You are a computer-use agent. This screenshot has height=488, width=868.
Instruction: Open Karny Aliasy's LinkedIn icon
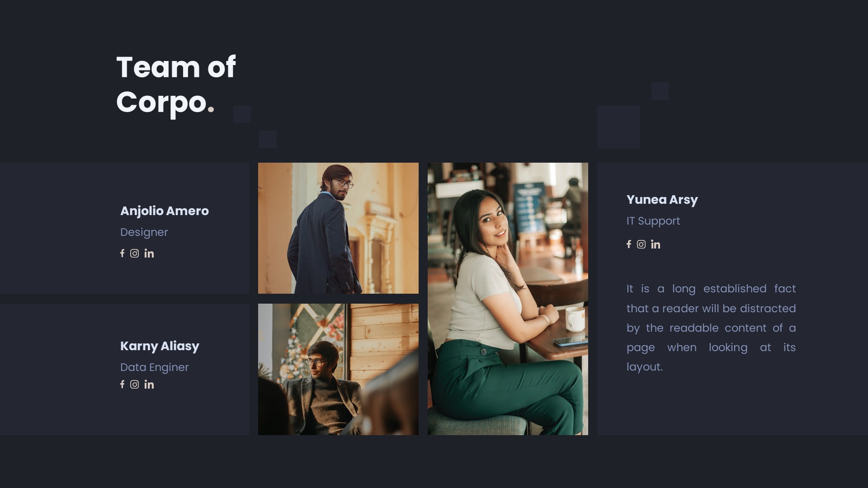[149, 385]
